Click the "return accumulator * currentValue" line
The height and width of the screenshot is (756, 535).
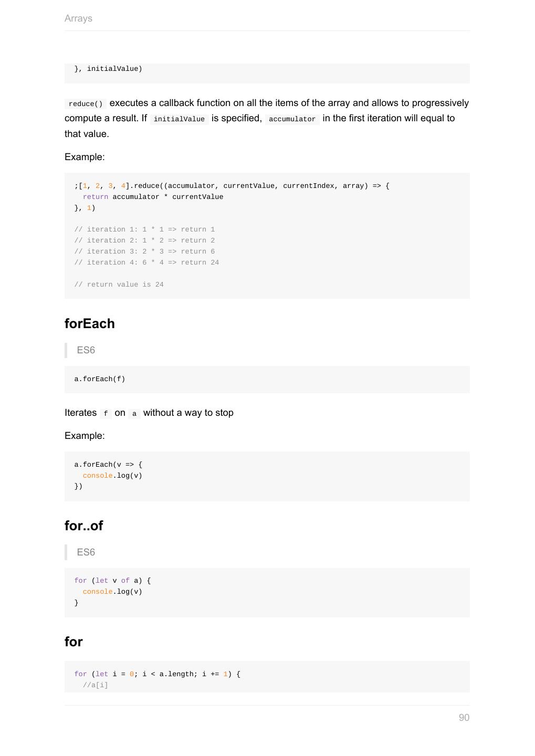(153, 197)
